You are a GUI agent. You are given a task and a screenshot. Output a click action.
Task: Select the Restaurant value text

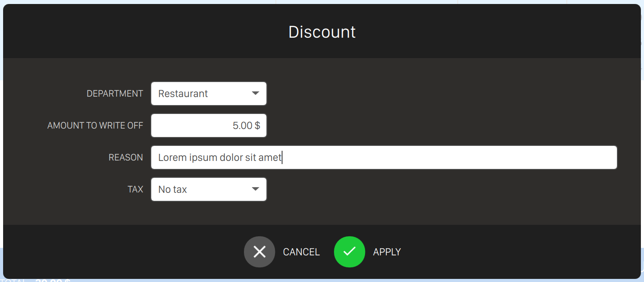183,94
